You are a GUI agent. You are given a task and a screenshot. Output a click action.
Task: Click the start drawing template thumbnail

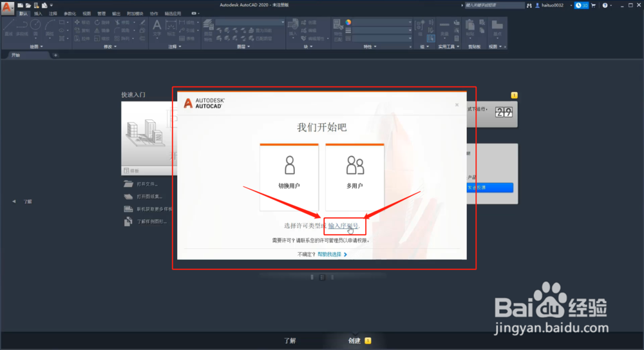click(x=149, y=135)
